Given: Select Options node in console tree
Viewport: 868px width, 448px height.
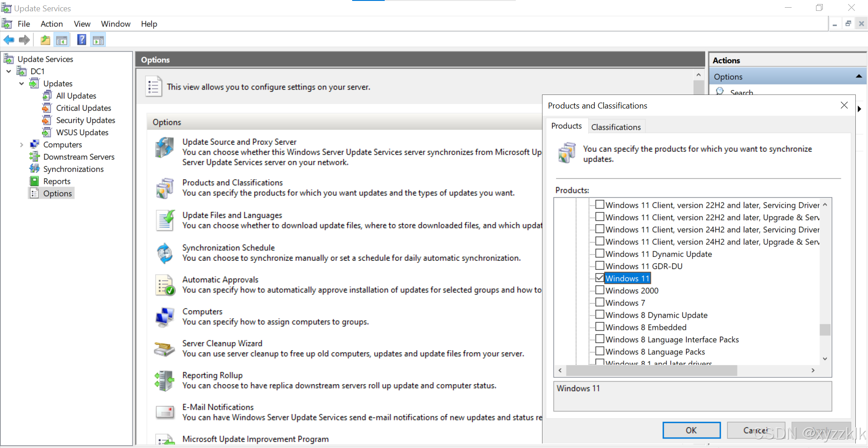Looking at the screenshot, I should click(x=57, y=193).
